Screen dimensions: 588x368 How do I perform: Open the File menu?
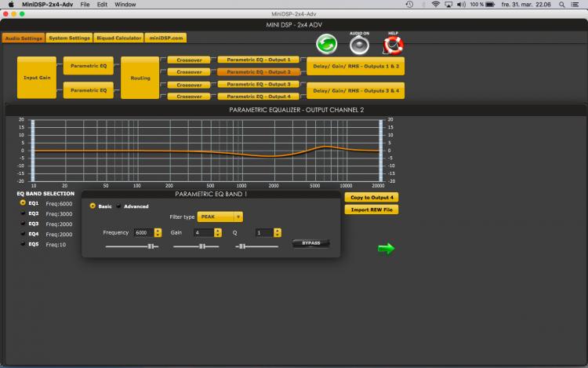pos(85,5)
